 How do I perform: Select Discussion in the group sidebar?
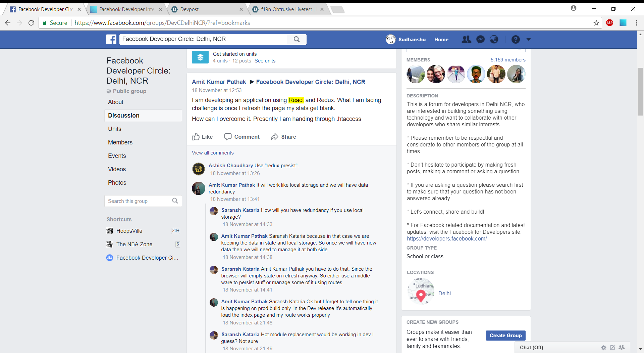143,116
